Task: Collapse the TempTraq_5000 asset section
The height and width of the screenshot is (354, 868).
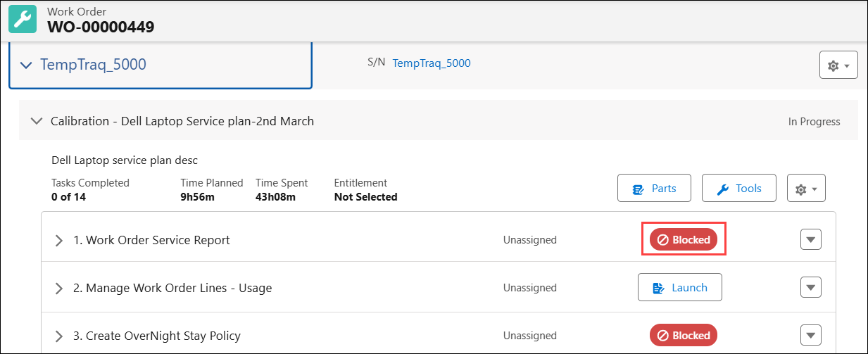Action: tap(26, 65)
